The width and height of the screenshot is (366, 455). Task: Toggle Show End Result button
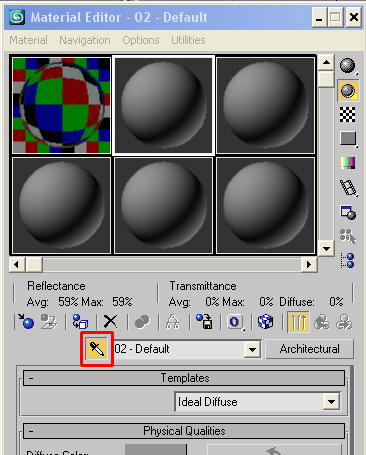coord(298,322)
